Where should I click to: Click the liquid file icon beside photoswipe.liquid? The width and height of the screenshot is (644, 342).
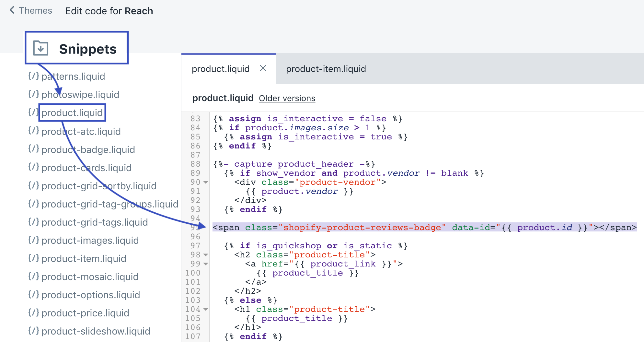pos(33,94)
